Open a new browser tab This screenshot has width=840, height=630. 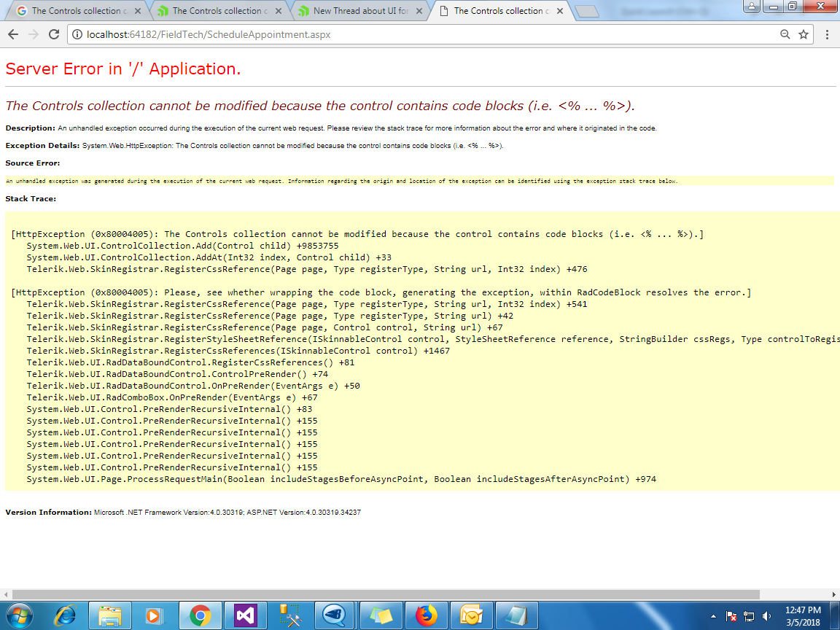point(586,11)
